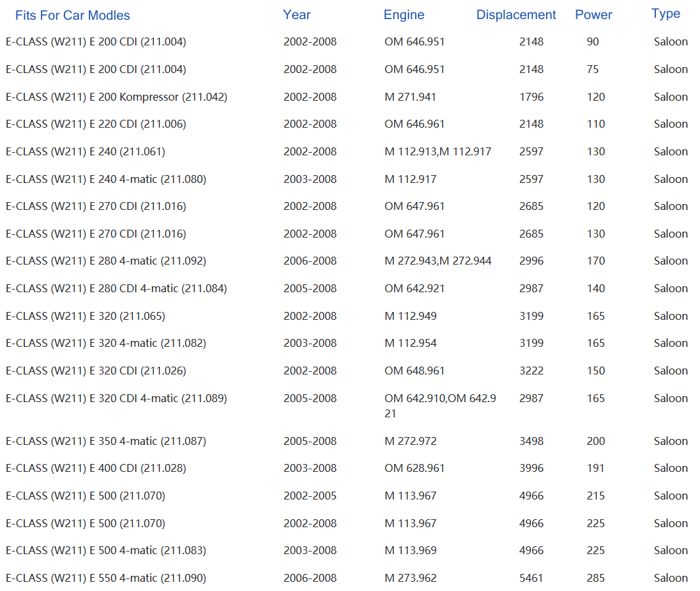The image size is (700, 591).
Task: Select the Power column header
Action: [x=593, y=14]
